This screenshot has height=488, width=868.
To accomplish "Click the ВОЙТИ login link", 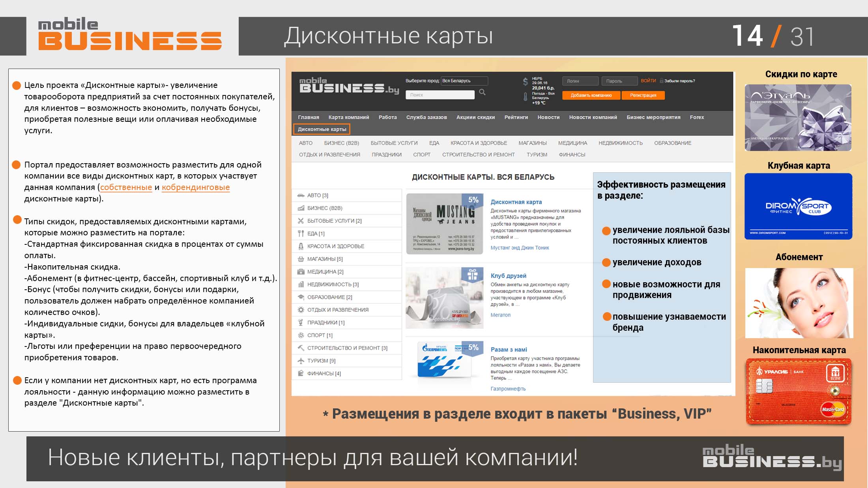I will pos(648,81).
